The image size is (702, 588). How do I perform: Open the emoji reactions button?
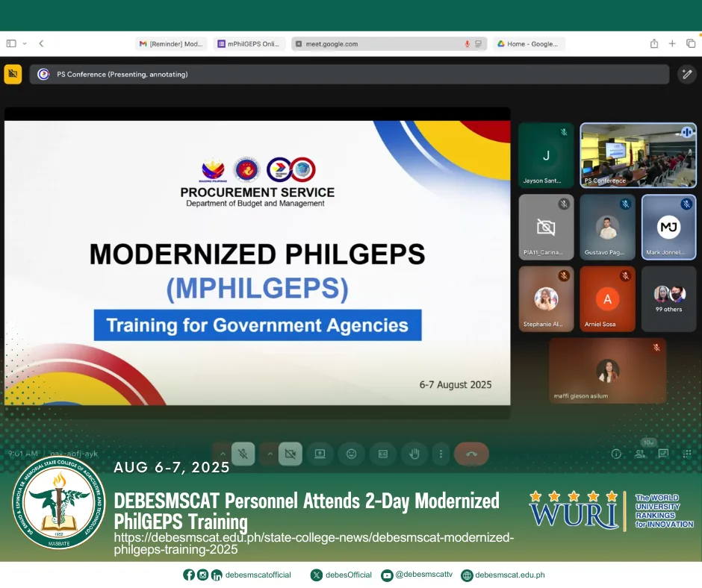[352, 454]
